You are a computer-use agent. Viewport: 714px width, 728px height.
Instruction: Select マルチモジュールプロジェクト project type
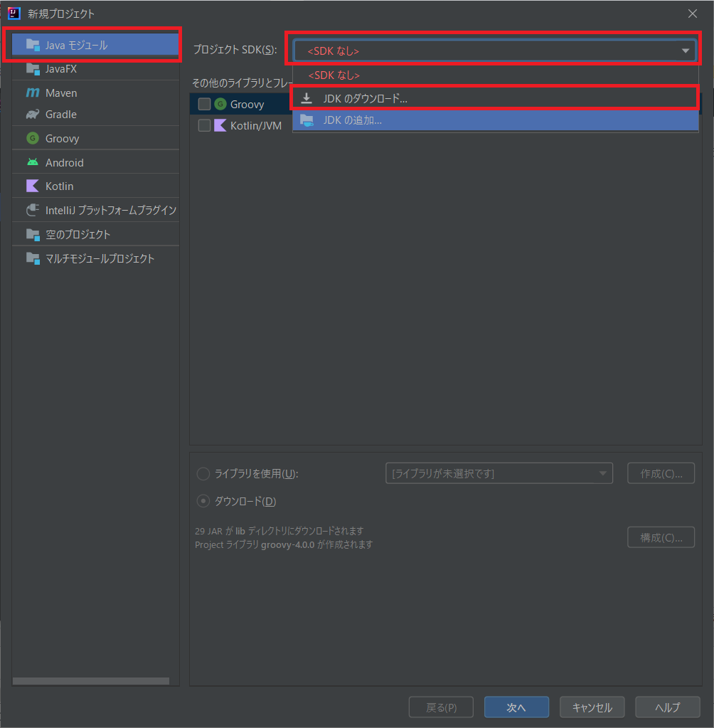click(x=95, y=258)
